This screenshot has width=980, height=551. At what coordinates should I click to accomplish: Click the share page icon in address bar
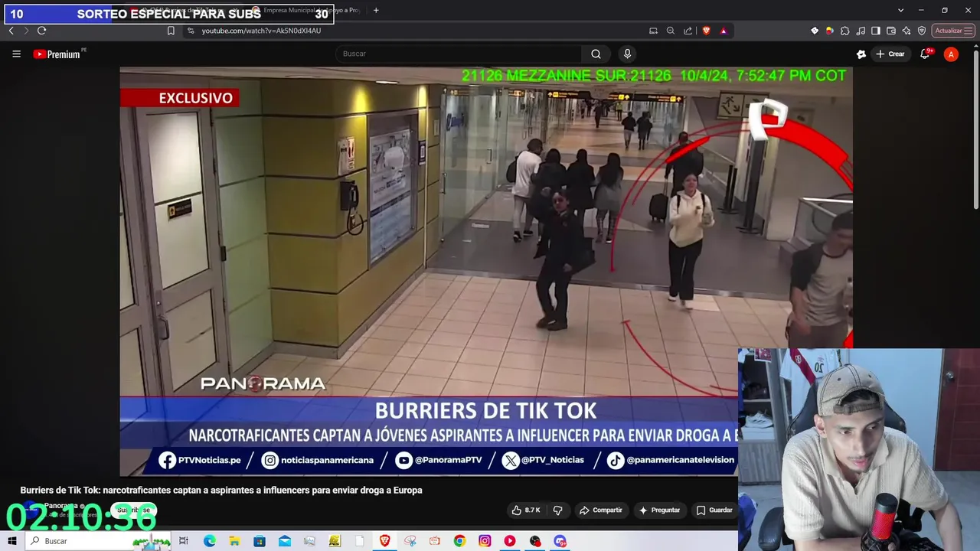coord(688,31)
